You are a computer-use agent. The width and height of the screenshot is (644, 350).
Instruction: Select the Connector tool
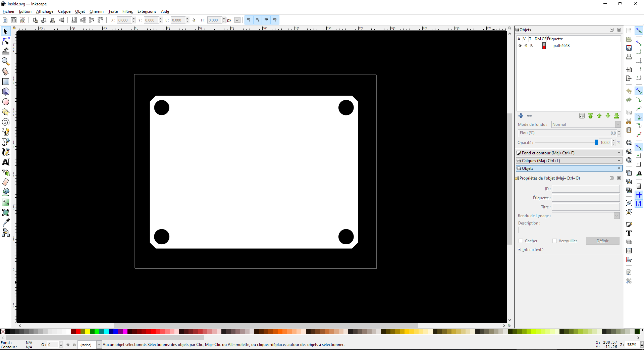coord(6,233)
